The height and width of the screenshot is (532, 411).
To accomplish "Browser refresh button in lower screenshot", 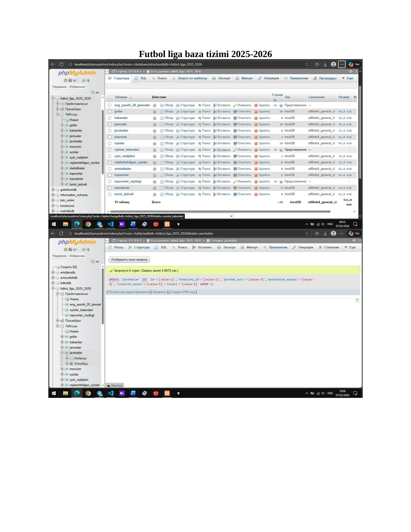I will click(61, 233).
